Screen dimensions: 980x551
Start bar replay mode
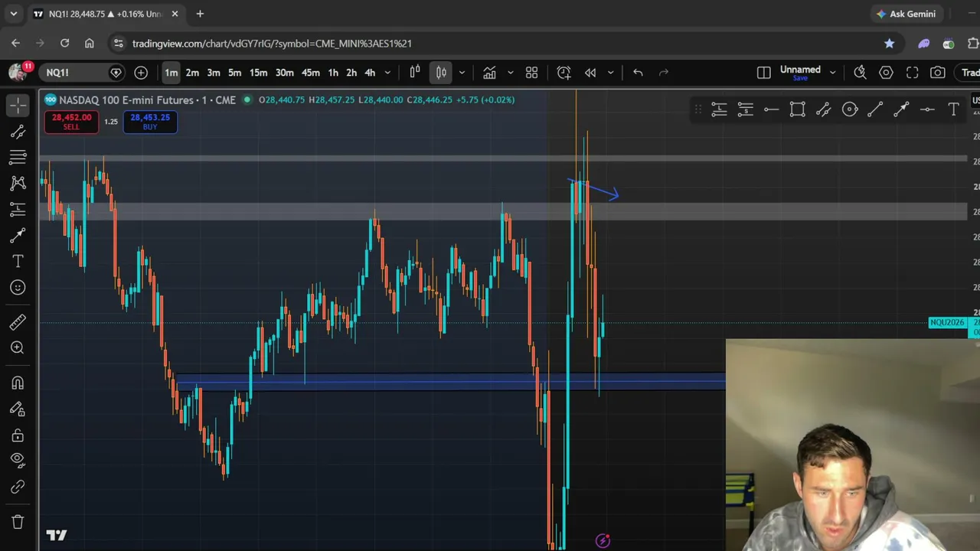(590, 73)
